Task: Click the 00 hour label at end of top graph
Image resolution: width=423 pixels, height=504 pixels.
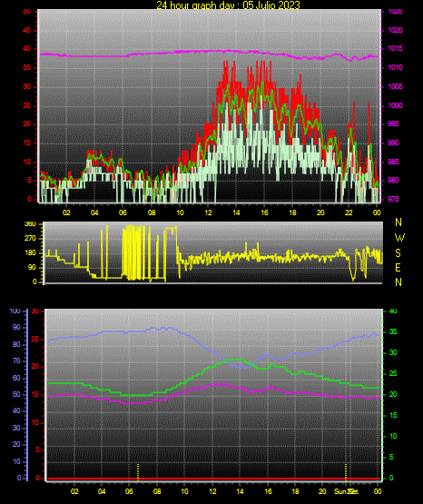Action: [377, 212]
